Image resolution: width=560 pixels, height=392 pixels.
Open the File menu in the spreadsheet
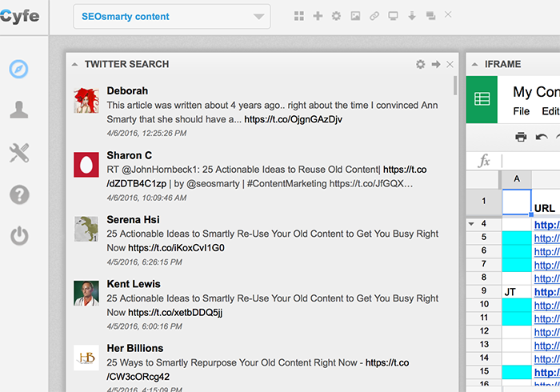[521, 111]
